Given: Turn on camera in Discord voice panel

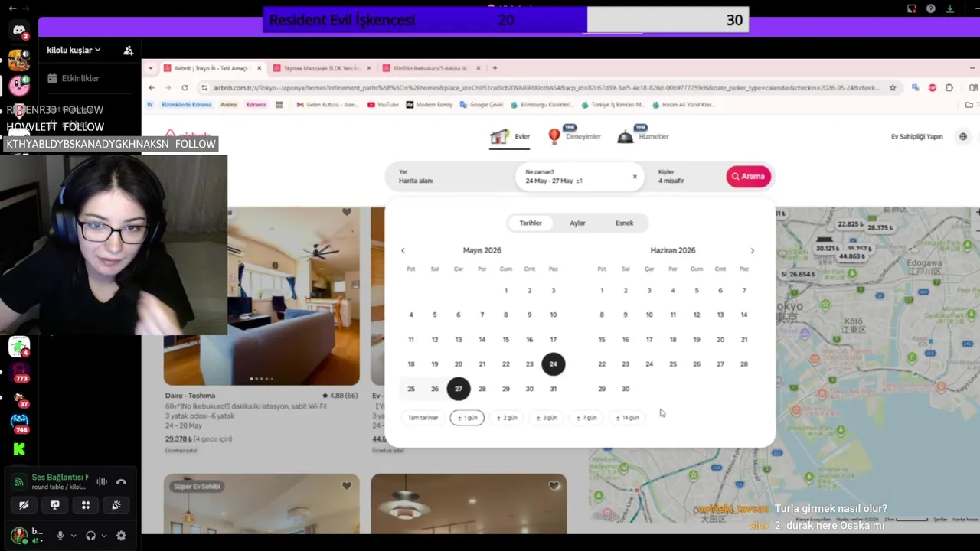Looking at the screenshot, I should pos(24,505).
